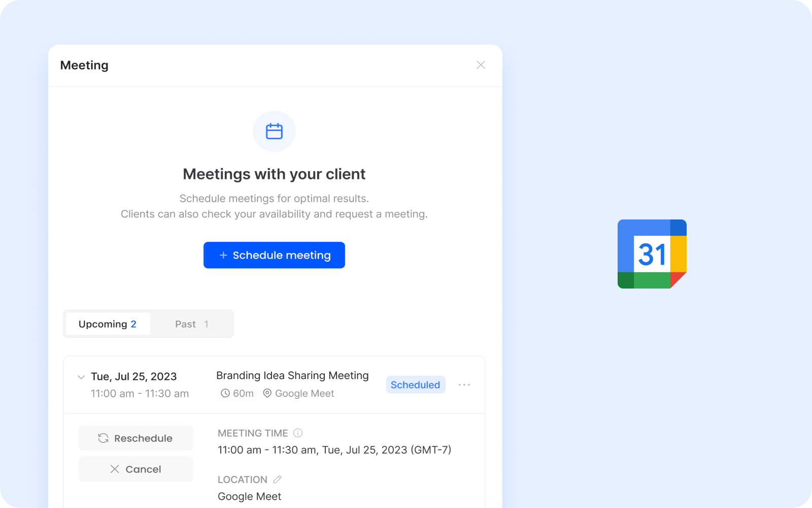Screen dimensions: 812x508
Task: Click the Upcoming counter showing 2
Action: pos(133,324)
